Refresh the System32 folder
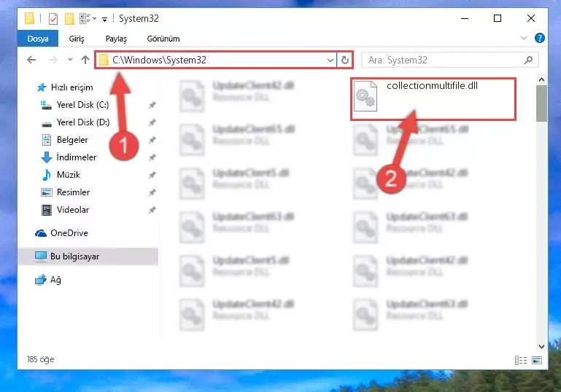Image resolution: width=561 pixels, height=392 pixels. (345, 60)
